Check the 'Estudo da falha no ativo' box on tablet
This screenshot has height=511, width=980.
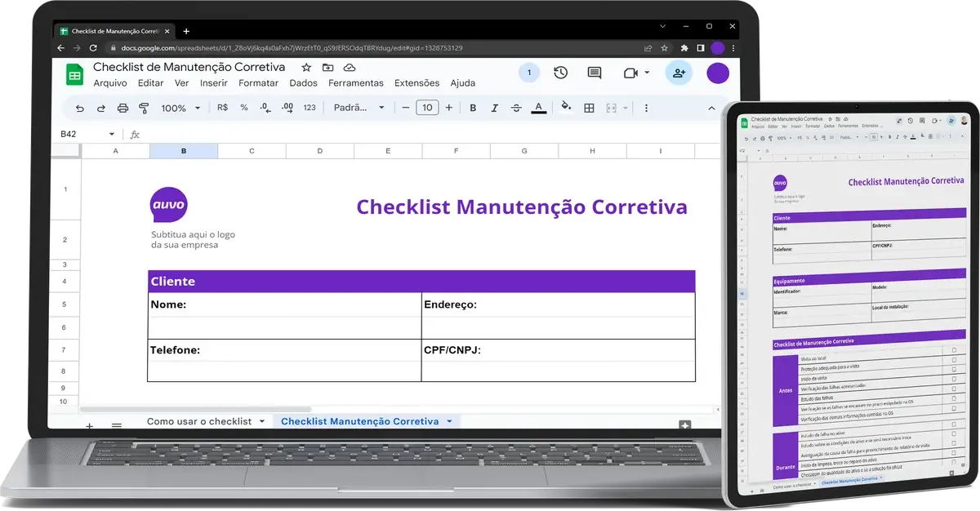(954, 424)
